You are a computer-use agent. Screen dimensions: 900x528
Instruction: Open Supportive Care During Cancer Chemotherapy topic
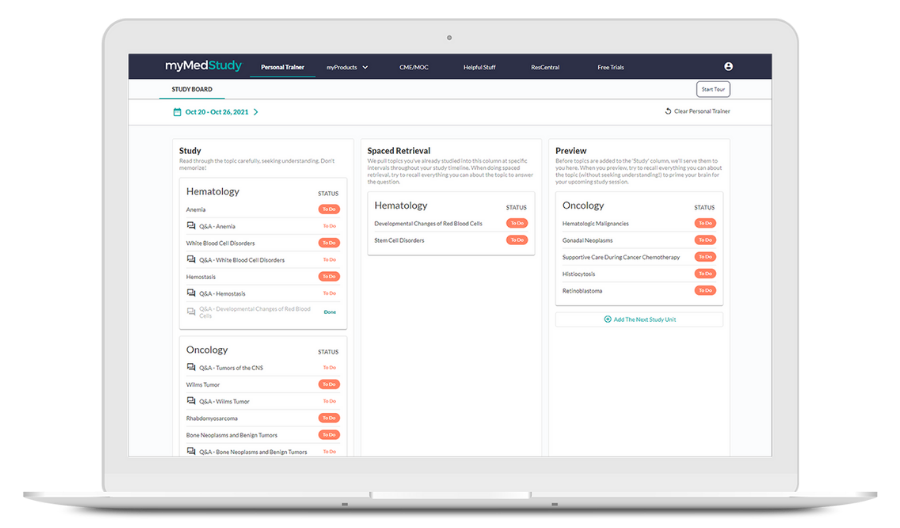point(621,257)
